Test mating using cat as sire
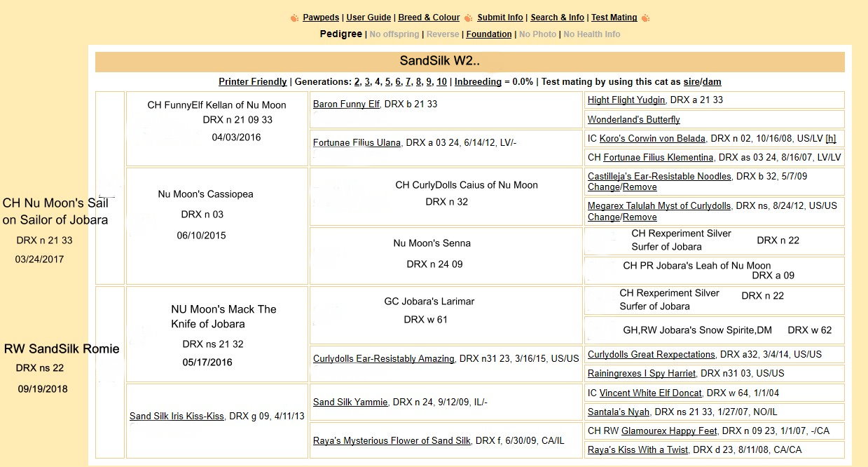Screen dimensions: 868x467 coord(691,81)
